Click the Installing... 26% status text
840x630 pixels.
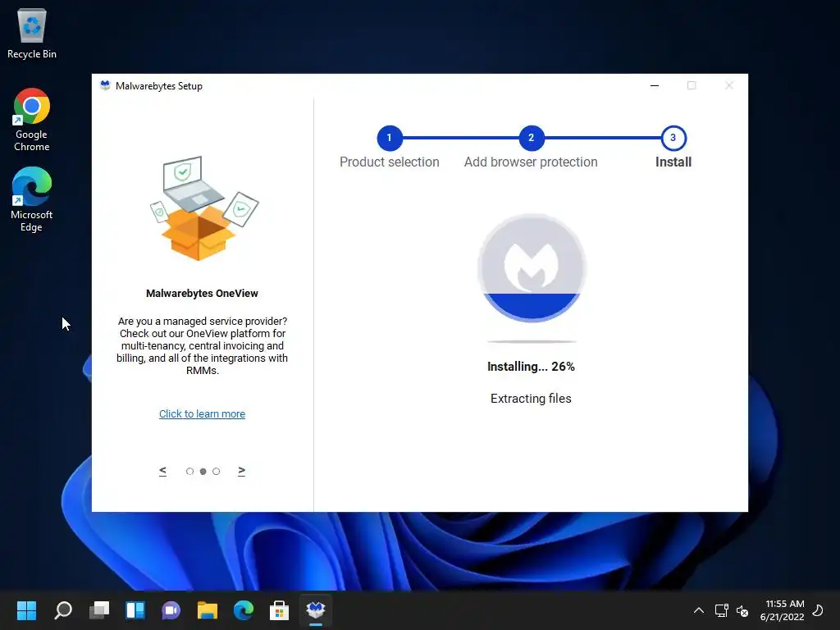[x=531, y=367]
